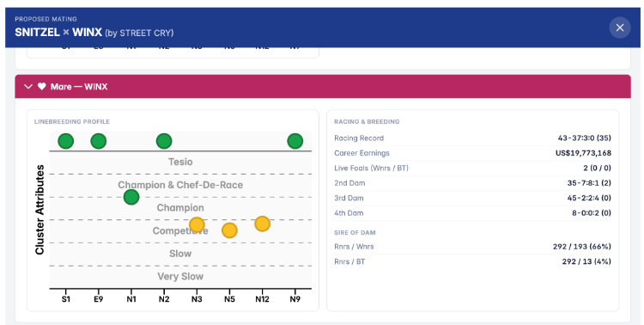Open the 2nd Dam record row
Screen dimensions: 644x325
472,183
